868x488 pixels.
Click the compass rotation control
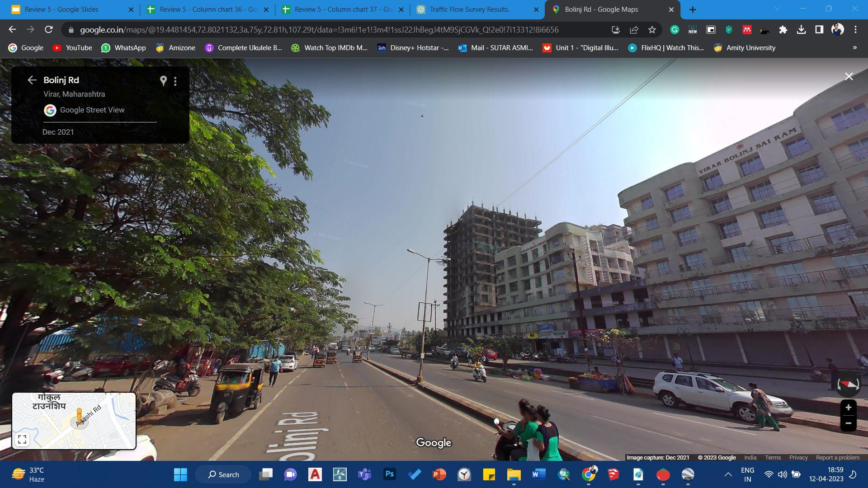pyautogui.click(x=848, y=385)
